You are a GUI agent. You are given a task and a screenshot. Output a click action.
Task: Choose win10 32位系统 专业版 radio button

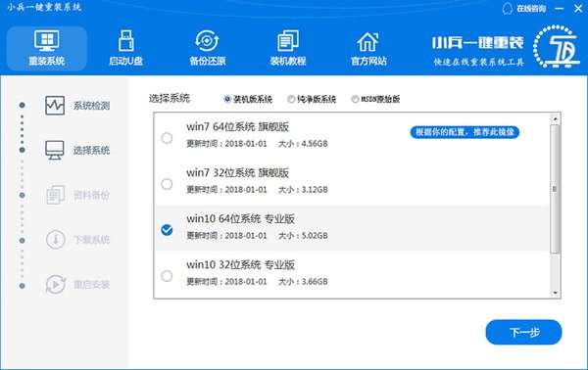167,276
